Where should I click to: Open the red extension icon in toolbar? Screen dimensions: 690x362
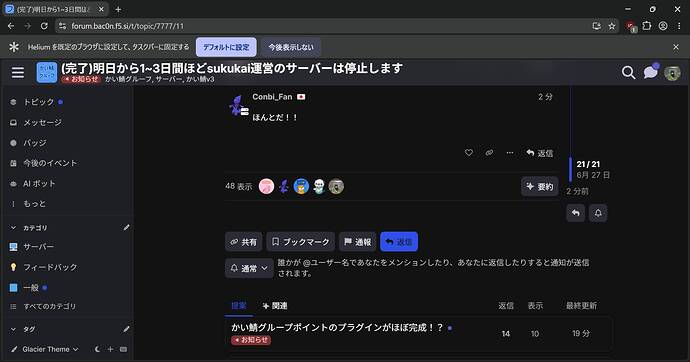(631, 26)
